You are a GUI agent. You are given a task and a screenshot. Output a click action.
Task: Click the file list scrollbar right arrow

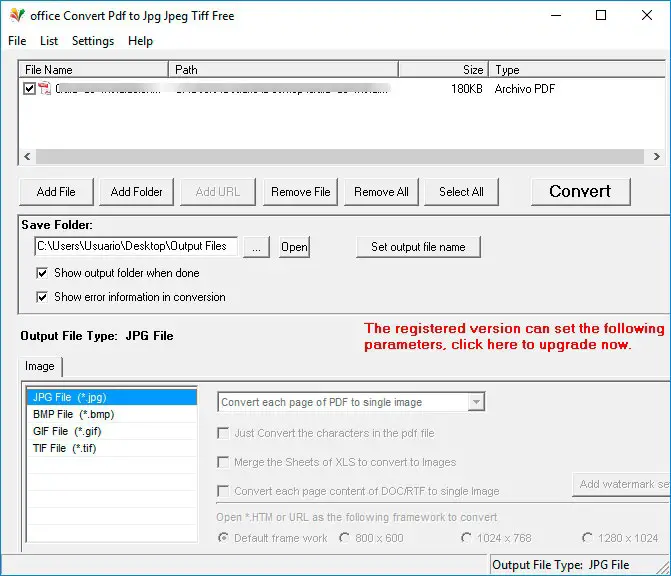(x=656, y=156)
